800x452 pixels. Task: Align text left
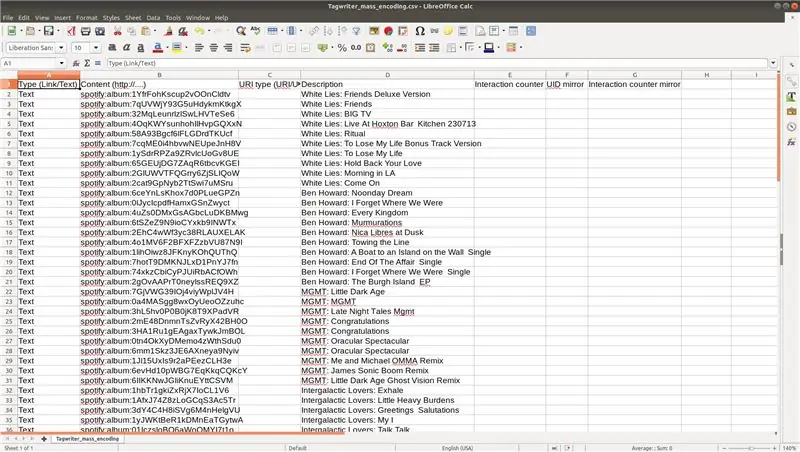coord(199,47)
